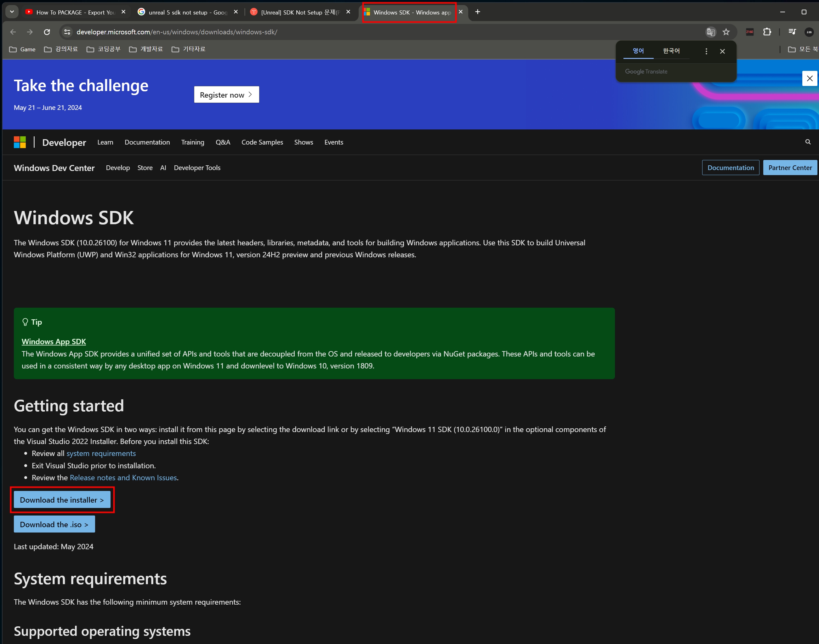The image size is (819, 644).
Task: Bookmark this page with the star icon
Action: 726,32
